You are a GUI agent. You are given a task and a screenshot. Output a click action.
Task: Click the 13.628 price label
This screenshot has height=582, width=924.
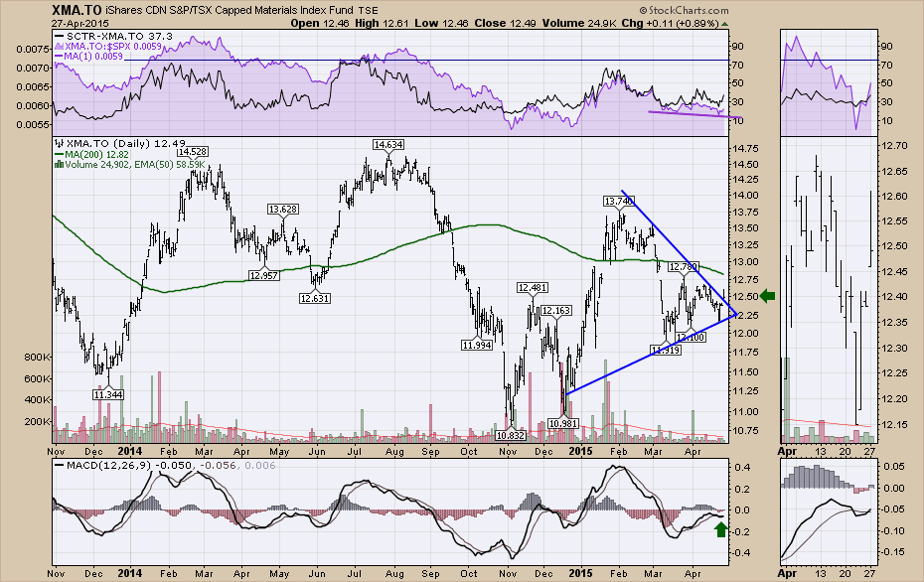pyautogui.click(x=283, y=210)
